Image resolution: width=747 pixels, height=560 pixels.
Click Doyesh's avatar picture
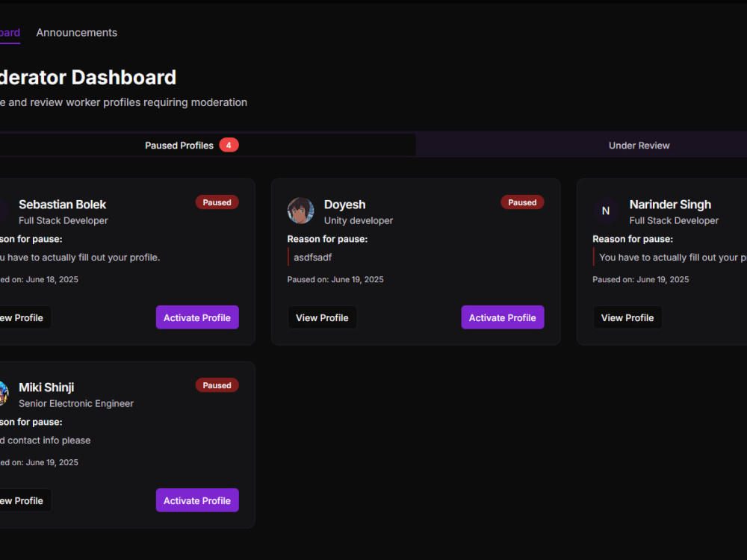tap(300, 211)
